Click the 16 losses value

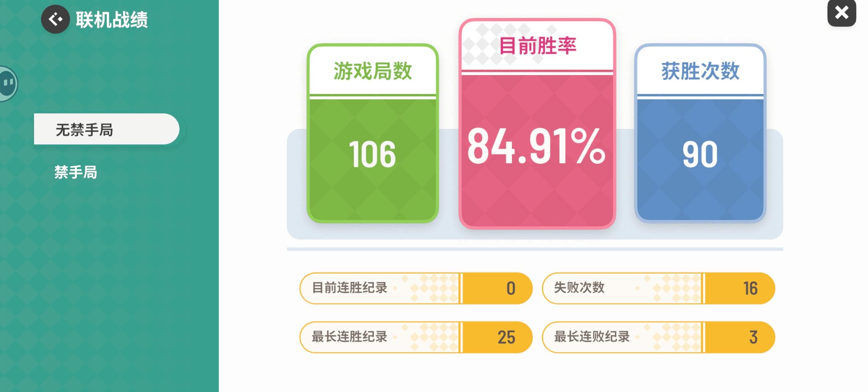(x=750, y=289)
